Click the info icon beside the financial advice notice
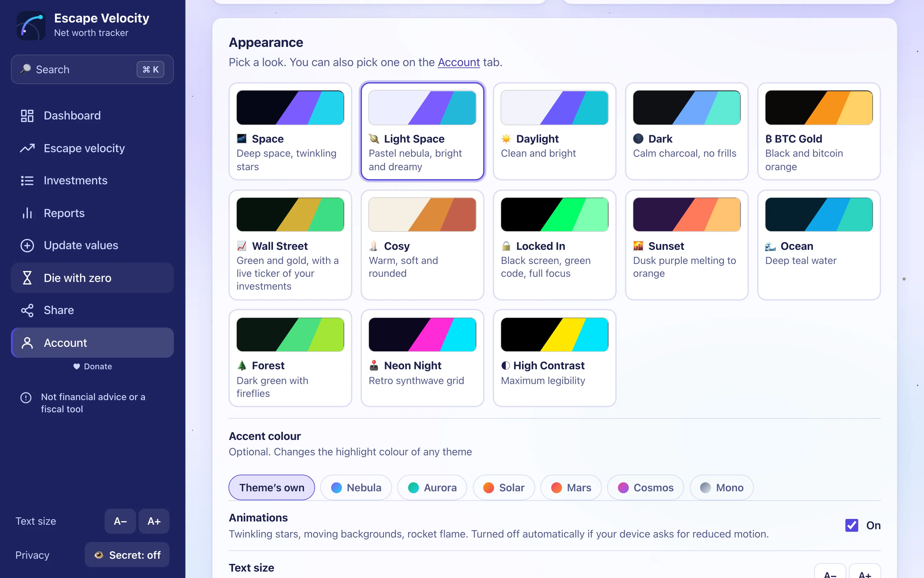 26,398
